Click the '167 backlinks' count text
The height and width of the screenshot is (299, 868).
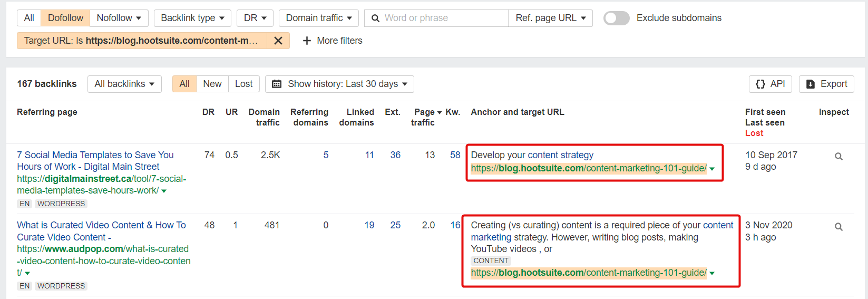point(46,84)
